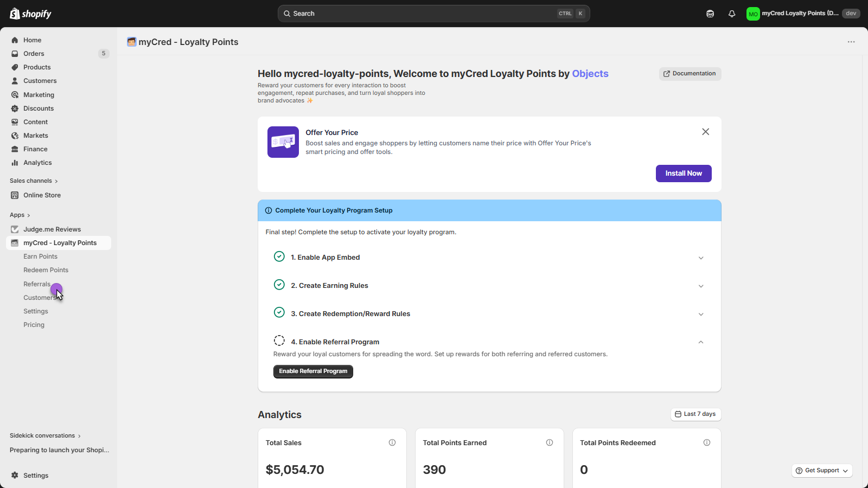Click in the Search field
The width and height of the screenshot is (868, 488).
423,14
